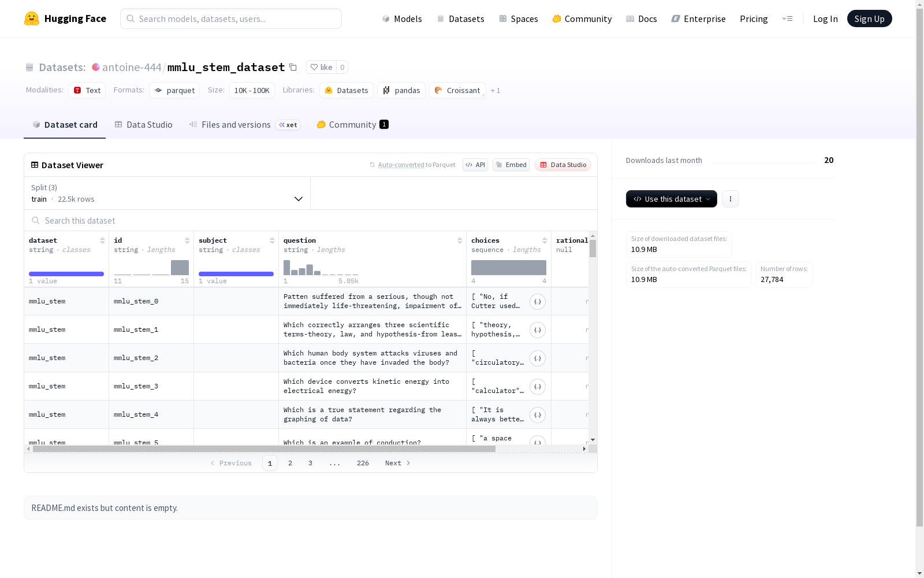This screenshot has width=924, height=578.
Task: Click the "Which device converts kinetic energy" question cell
Action: [x=372, y=386]
